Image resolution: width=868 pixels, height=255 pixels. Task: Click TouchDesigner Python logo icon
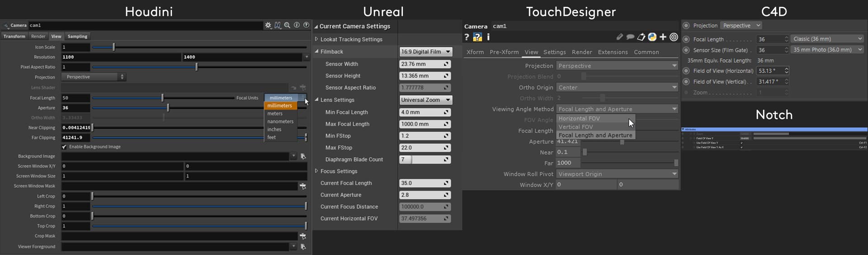click(652, 37)
